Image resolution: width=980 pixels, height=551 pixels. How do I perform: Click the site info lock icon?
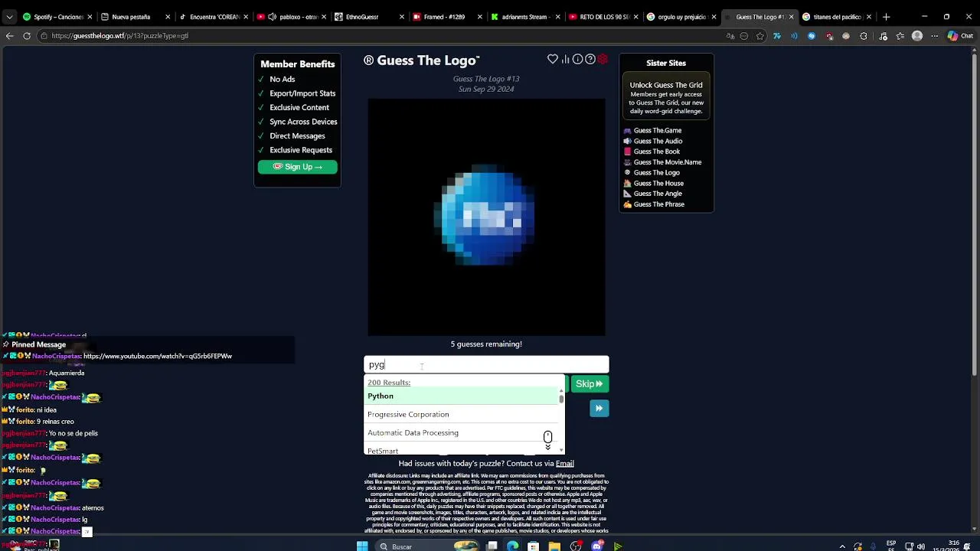(44, 36)
